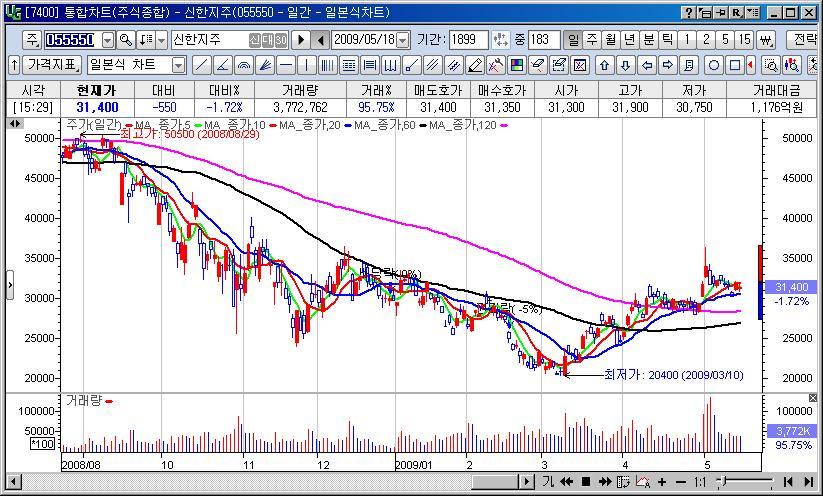Select the eraser tool

click(537, 66)
